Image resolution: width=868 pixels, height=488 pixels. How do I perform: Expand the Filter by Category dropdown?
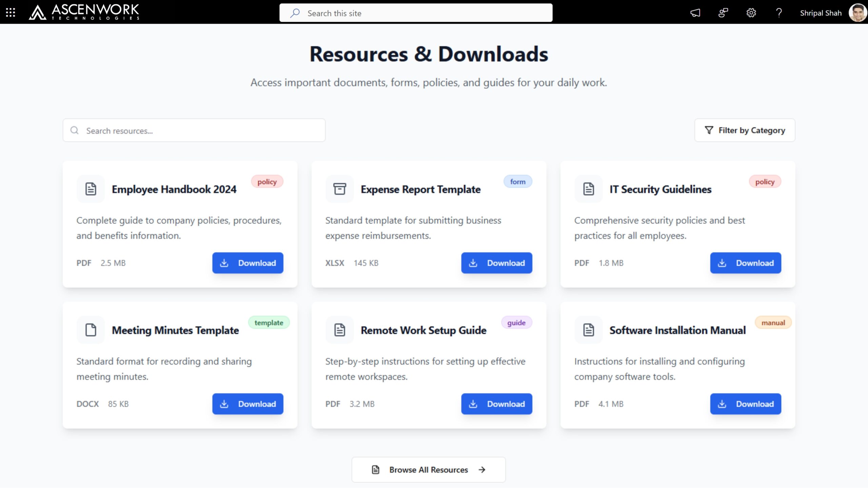click(x=745, y=130)
